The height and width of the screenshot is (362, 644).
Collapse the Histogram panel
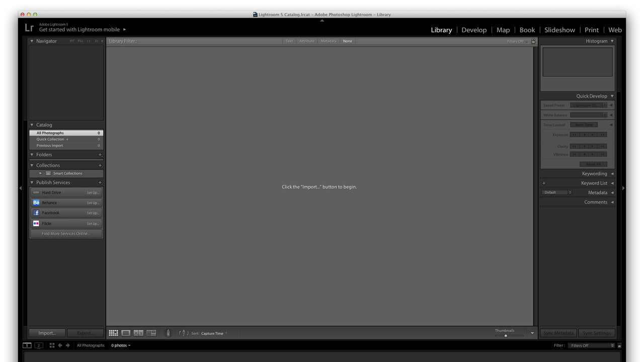pyautogui.click(x=612, y=41)
